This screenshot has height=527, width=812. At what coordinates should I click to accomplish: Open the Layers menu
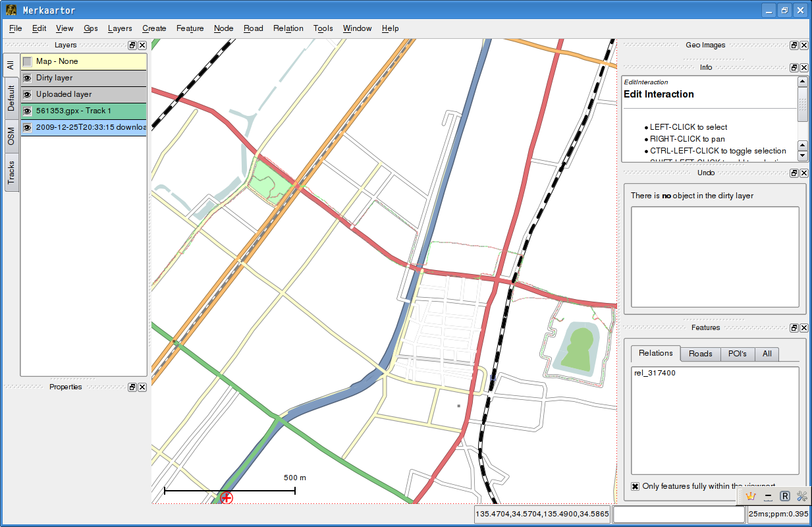pyautogui.click(x=120, y=28)
